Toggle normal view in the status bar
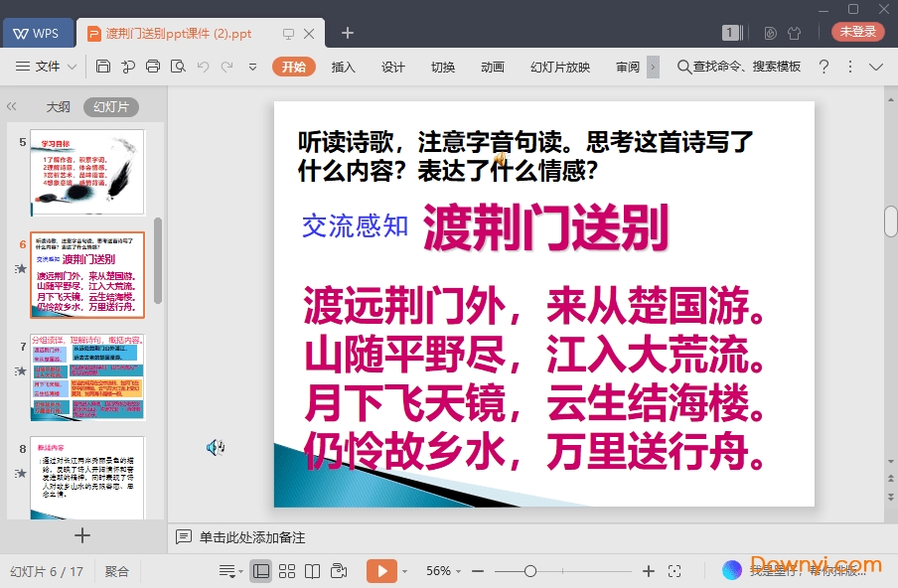 [x=261, y=571]
